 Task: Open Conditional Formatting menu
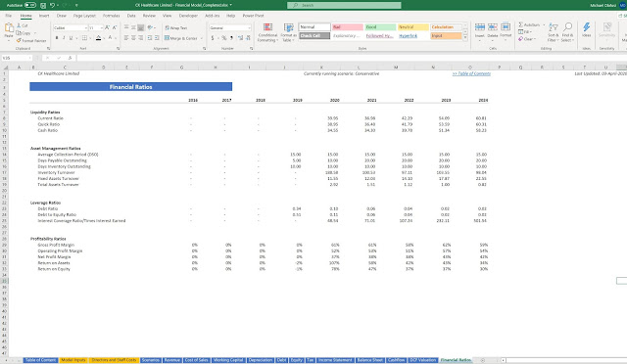[x=267, y=32]
